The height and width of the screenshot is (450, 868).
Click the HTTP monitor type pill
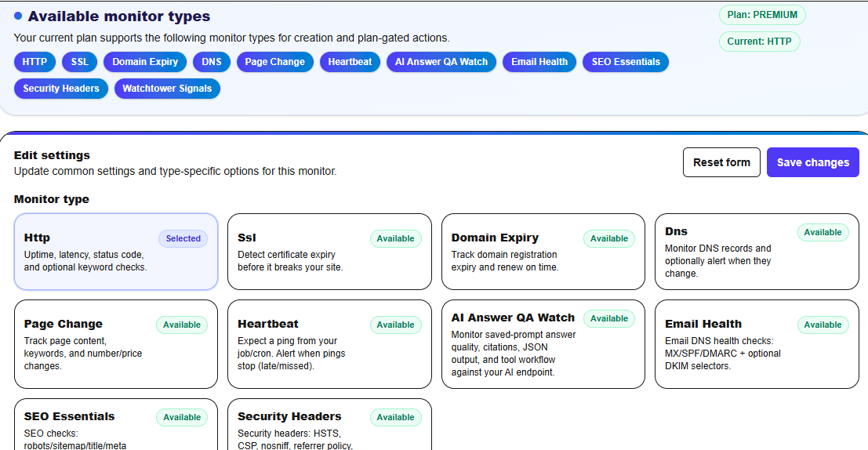click(x=35, y=62)
